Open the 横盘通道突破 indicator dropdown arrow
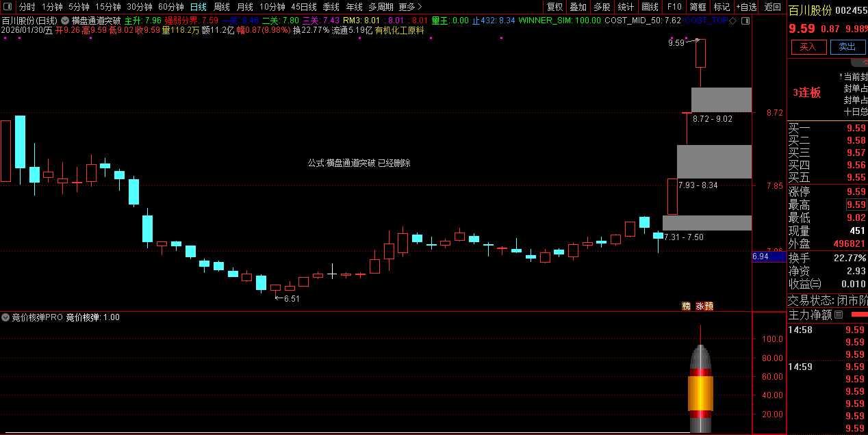868x435 pixels. pos(64,21)
